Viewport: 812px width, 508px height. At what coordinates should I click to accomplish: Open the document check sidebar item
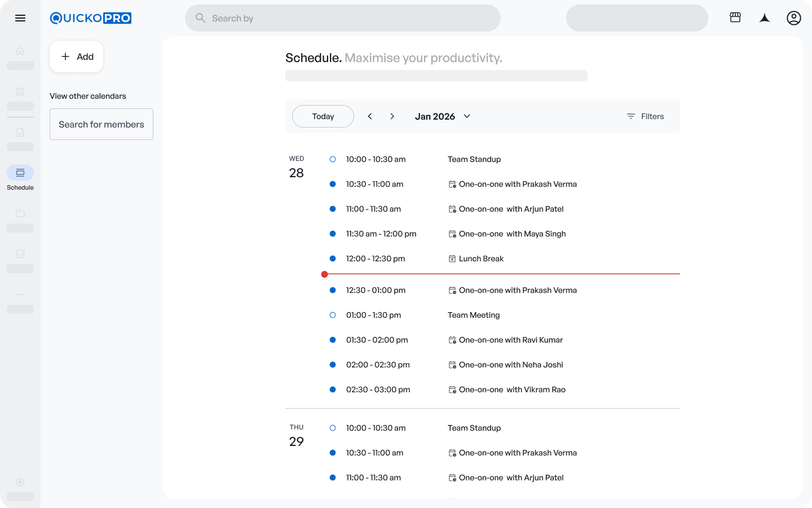point(20,132)
